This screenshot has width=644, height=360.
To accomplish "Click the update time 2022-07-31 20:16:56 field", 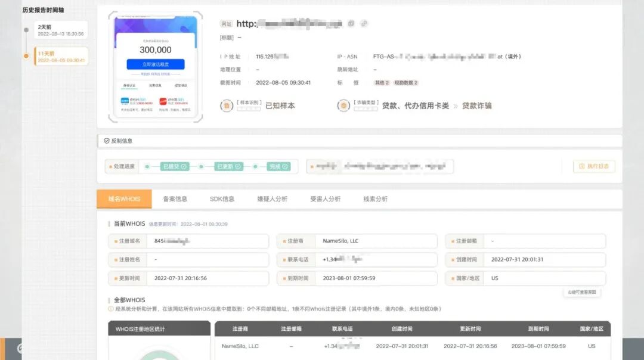I will click(188, 278).
